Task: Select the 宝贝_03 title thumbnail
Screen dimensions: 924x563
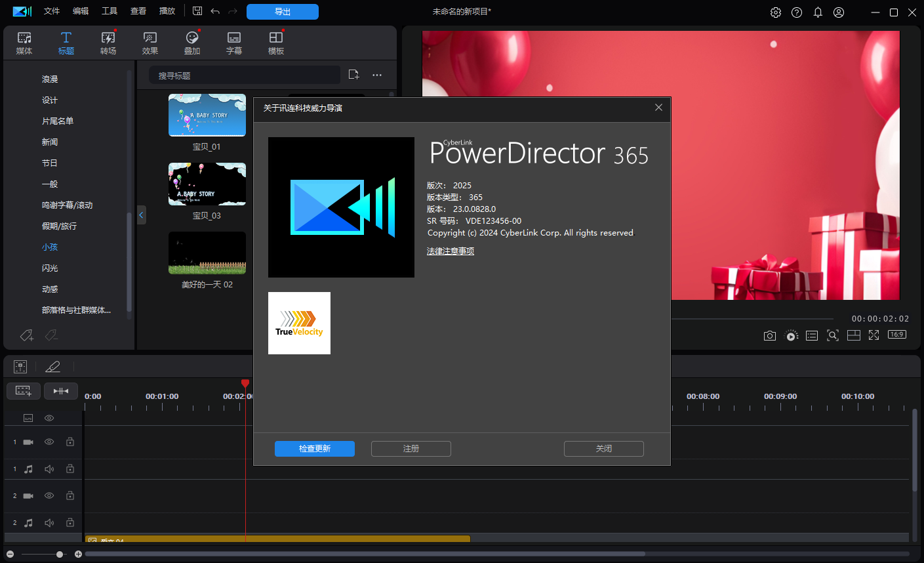Action: [x=207, y=184]
